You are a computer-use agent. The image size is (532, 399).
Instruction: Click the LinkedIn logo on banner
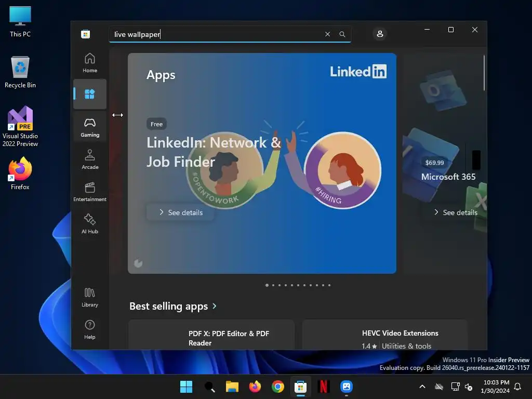(x=358, y=72)
